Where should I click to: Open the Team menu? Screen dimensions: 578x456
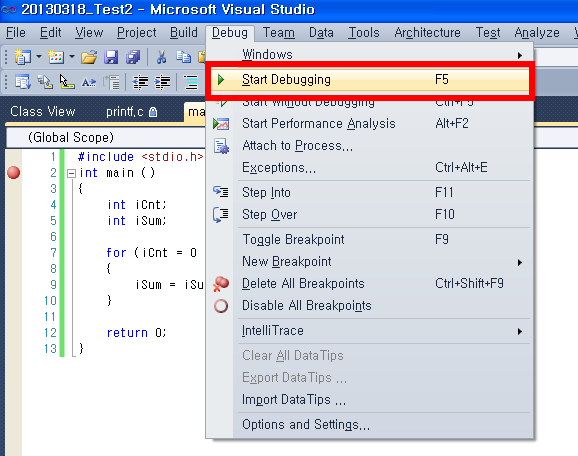pos(279,33)
